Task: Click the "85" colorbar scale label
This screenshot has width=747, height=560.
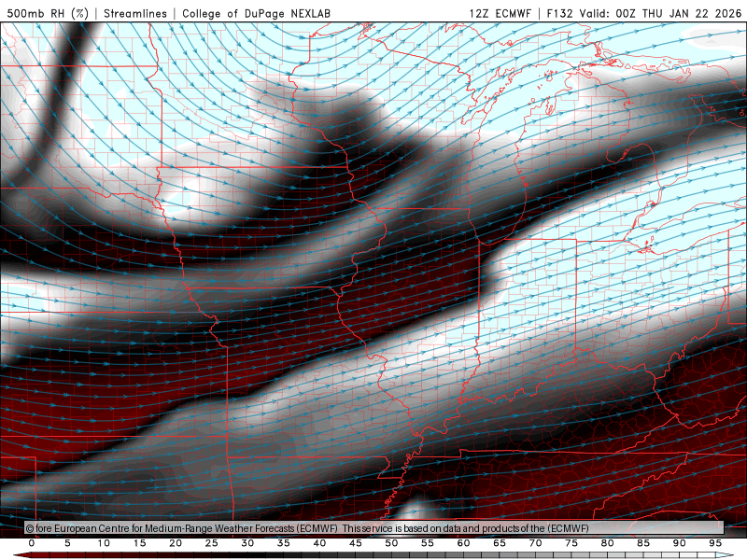Action: 643,543
